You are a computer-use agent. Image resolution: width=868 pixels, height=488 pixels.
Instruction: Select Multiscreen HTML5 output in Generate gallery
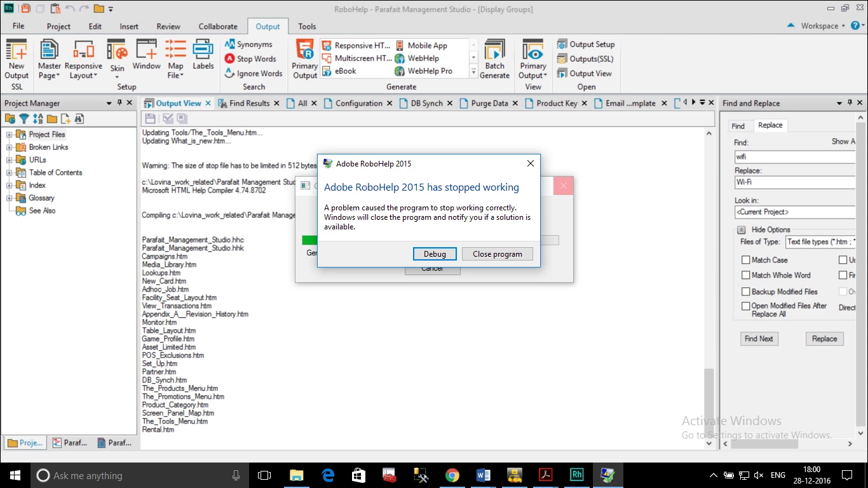tap(357, 58)
